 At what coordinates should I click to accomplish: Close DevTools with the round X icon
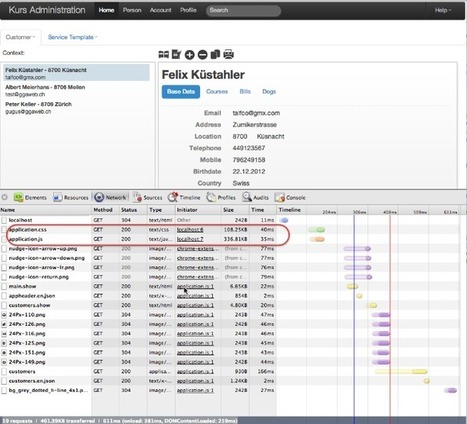(4, 197)
